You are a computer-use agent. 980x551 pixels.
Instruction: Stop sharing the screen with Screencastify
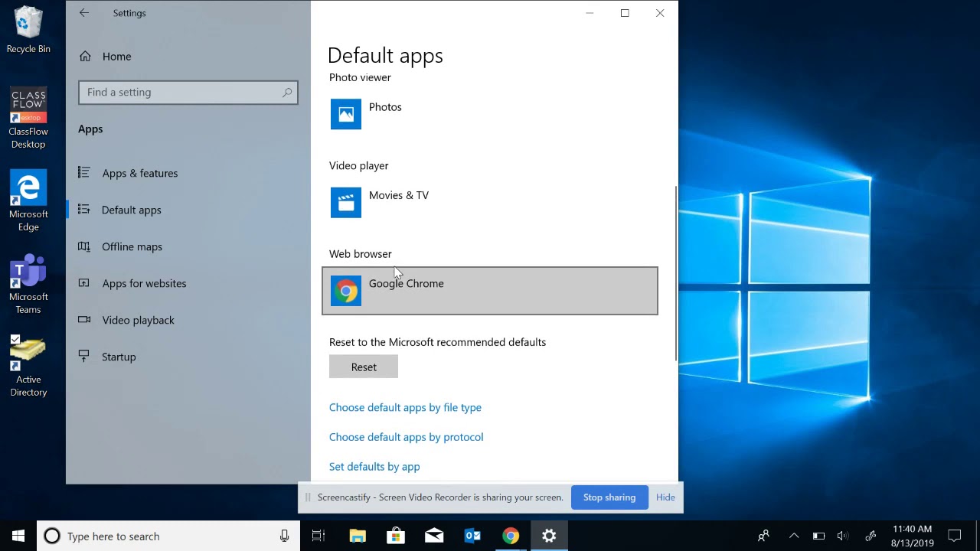(x=609, y=497)
